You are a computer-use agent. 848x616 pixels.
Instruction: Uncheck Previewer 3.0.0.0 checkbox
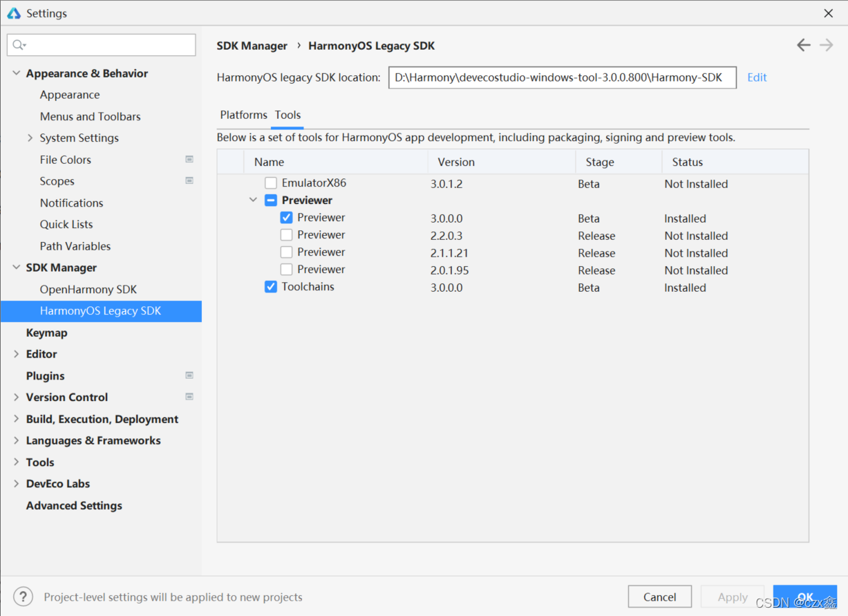tap(287, 218)
